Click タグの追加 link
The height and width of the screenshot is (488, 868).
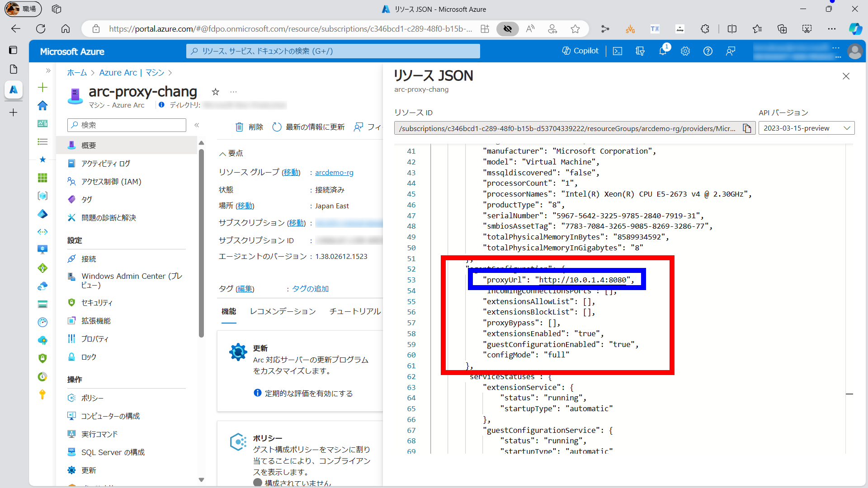[310, 289]
